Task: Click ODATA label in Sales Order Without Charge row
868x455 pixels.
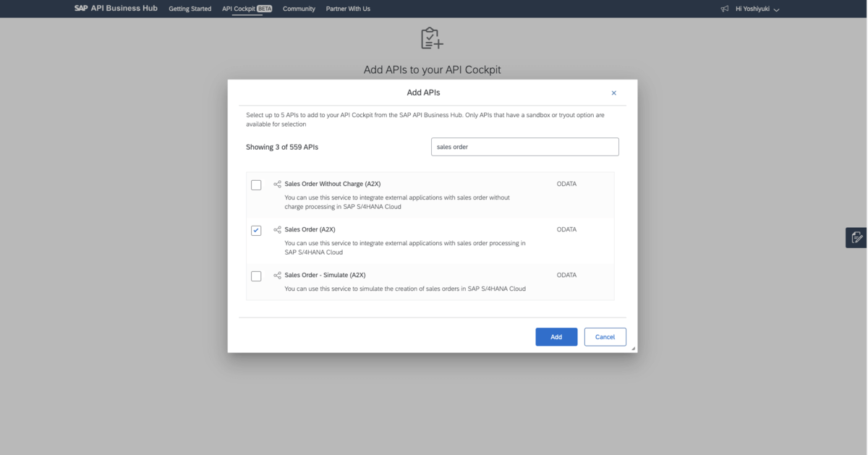Action: click(x=566, y=184)
